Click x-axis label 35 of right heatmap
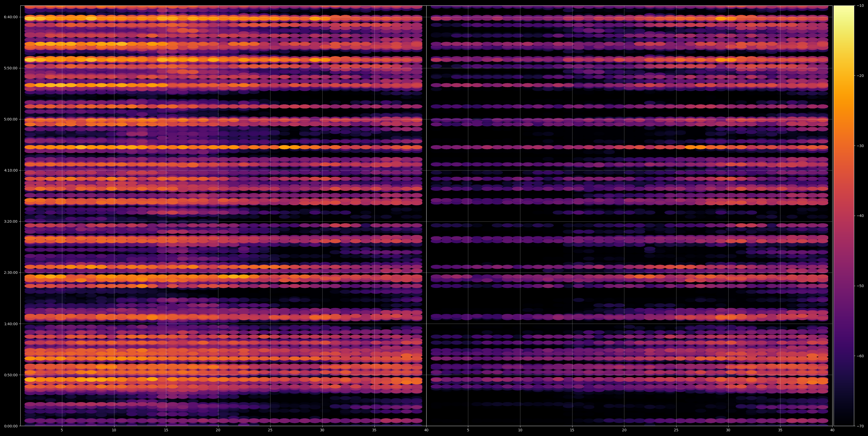 coord(780,430)
